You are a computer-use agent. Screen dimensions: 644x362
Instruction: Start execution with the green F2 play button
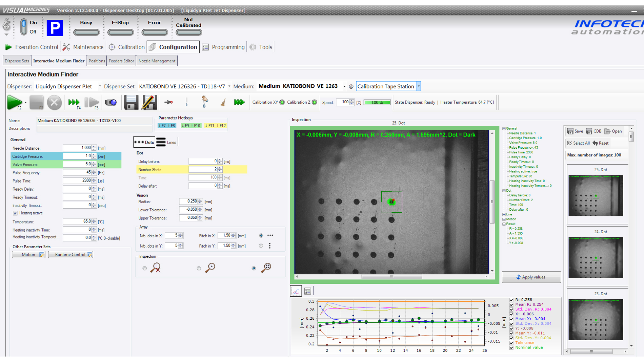(14, 102)
